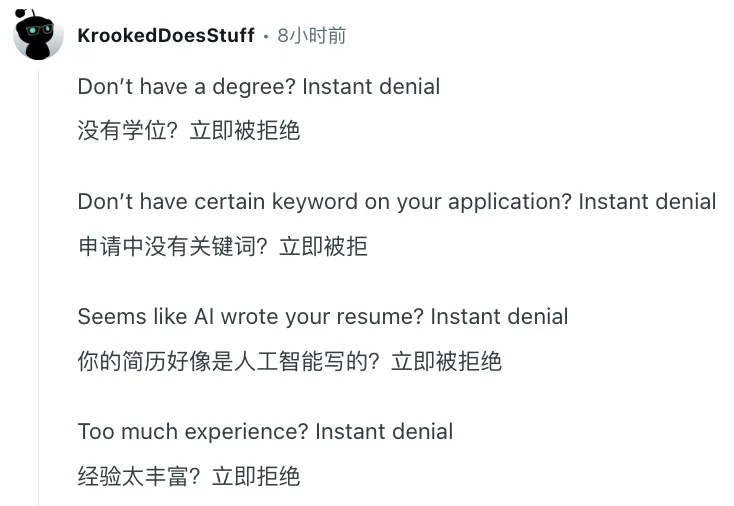Image resolution: width=734 pixels, height=506 pixels.
Task: Click the translated line 经验太丰富？立即拒绝
Action: coord(189,476)
